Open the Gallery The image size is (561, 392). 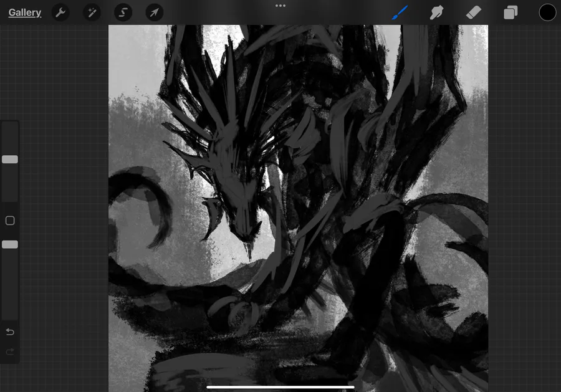[x=25, y=12]
